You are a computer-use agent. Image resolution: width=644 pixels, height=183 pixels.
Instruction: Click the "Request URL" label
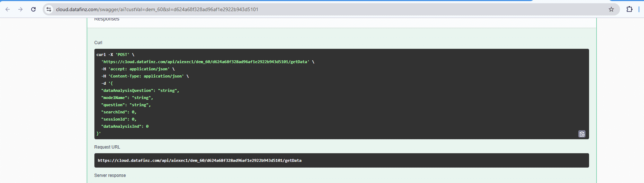point(107,147)
